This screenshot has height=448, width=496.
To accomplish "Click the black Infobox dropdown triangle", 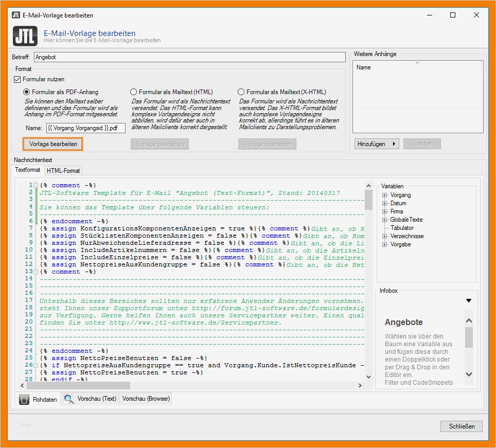I will coord(468,300).
